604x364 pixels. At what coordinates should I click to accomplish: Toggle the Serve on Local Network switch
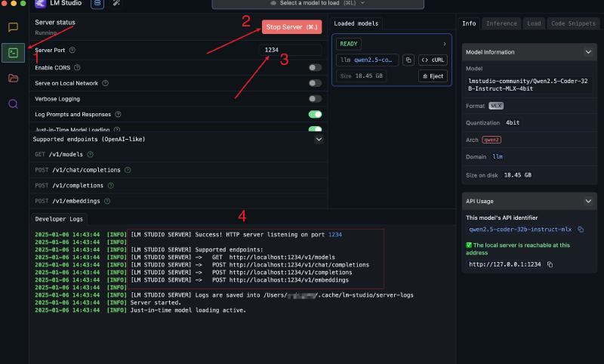(x=315, y=83)
